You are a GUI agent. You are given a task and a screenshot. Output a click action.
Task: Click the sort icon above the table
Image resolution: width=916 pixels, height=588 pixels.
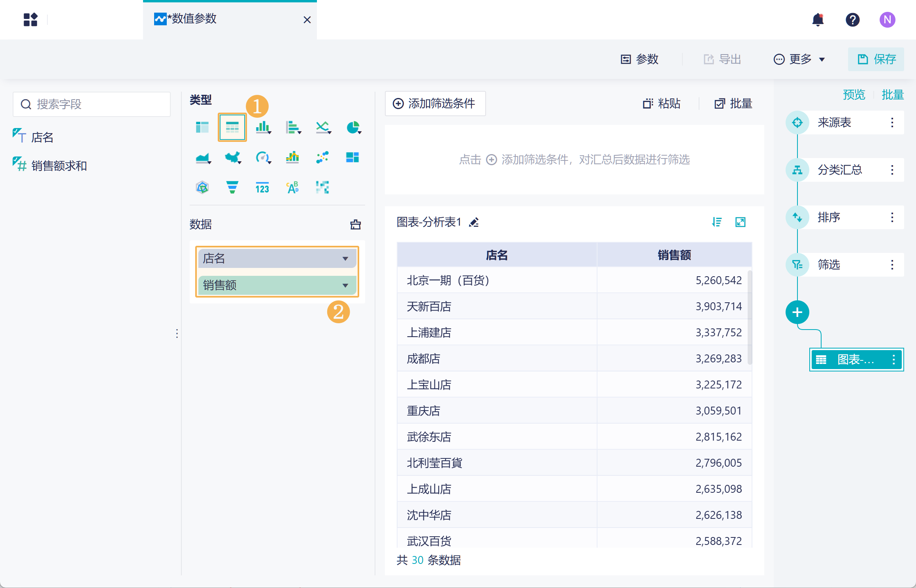point(716,222)
